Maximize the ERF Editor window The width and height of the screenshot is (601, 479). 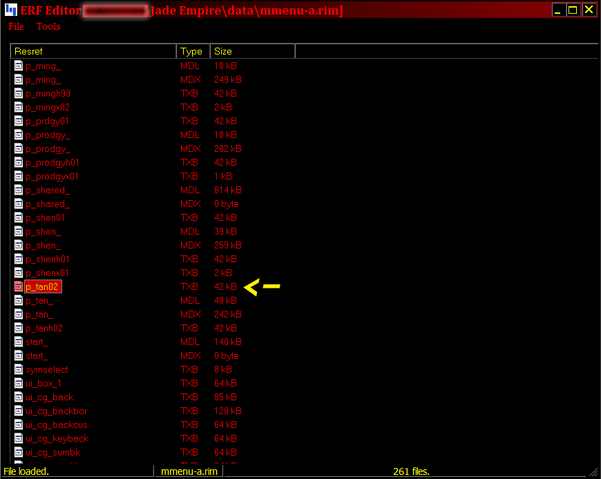coord(573,10)
